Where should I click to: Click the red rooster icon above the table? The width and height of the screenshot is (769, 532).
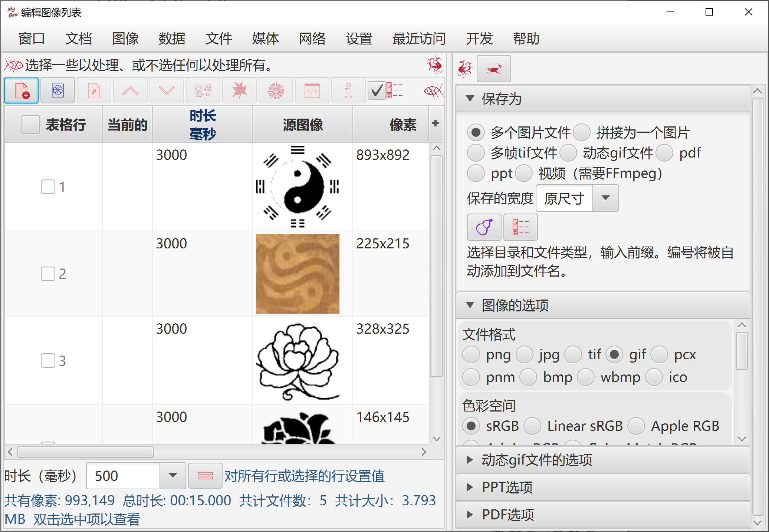(435, 65)
